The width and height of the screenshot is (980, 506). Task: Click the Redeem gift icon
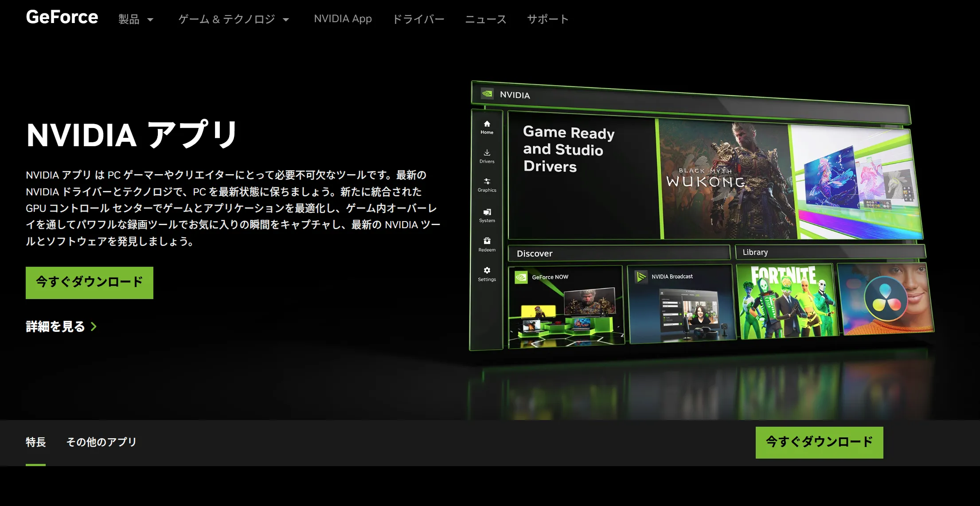coord(487,241)
